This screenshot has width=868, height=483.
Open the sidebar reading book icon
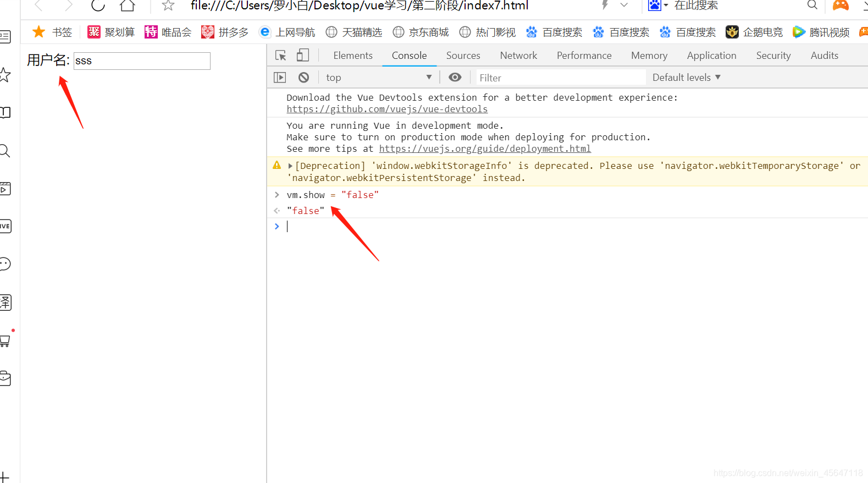[5, 112]
